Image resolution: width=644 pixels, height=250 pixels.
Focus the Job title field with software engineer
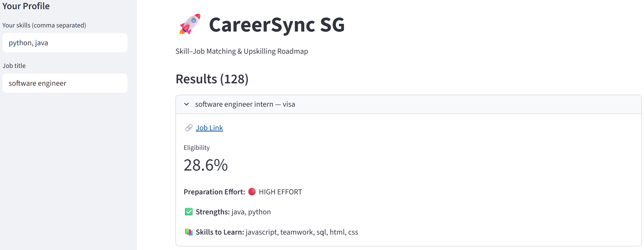pyautogui.click(x=65, y=83)
